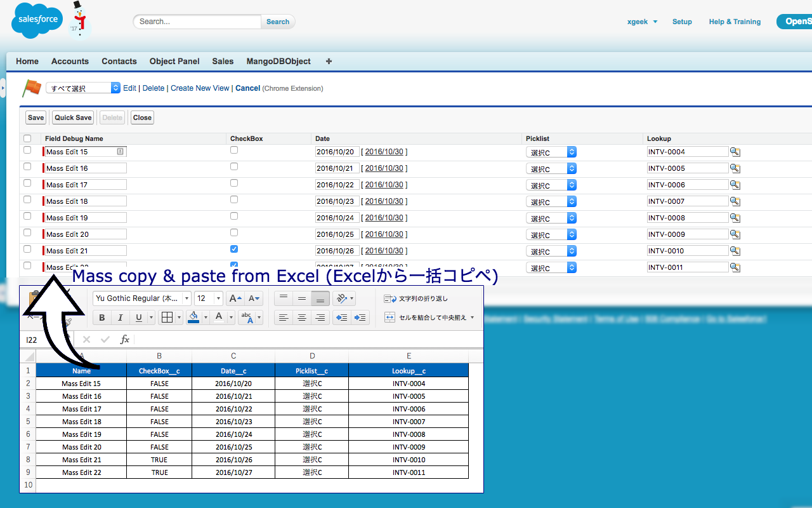
Task: Open the すべて選択 view dropdown
Action: [x=83, y=88]
